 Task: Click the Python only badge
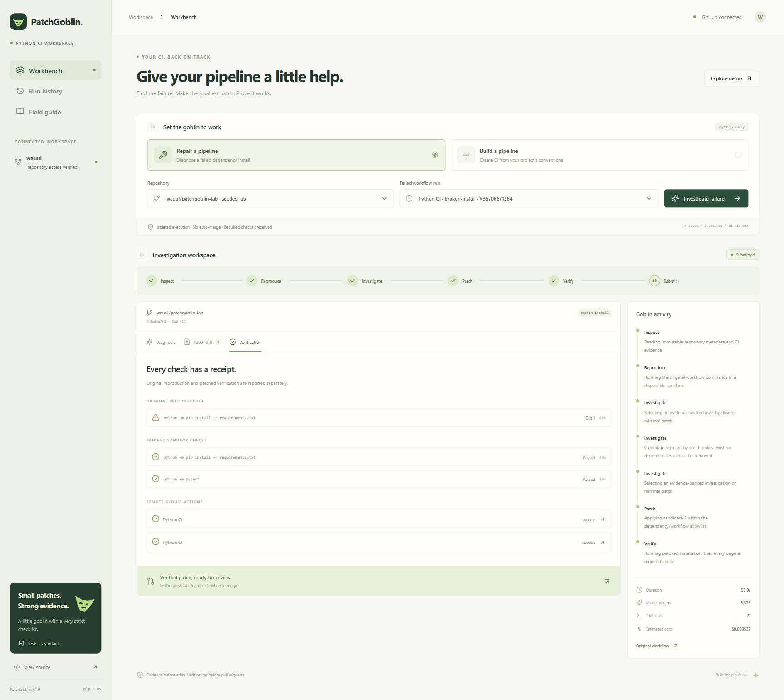pyautogui.click(x=731, y=127)
